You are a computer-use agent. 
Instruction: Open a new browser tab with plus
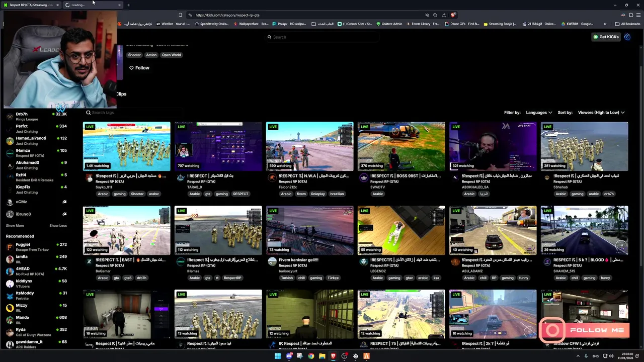[x=128, y=5]
